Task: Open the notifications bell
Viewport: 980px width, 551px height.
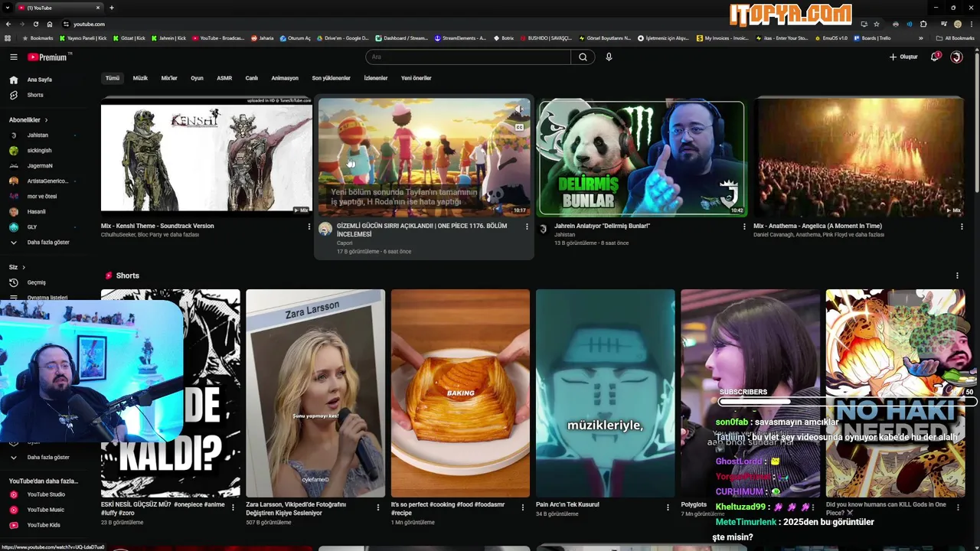Action: (935, 57)
